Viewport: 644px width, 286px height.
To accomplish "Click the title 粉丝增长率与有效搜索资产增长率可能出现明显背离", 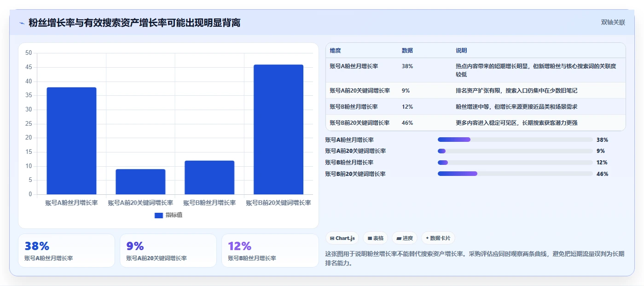I will coord(134,23).
